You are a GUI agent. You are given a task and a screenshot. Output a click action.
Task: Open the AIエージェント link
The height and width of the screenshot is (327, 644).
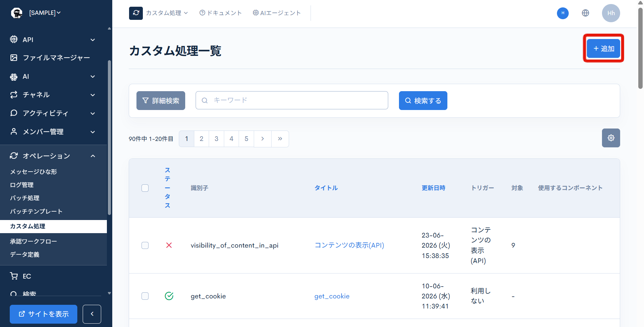[277, 13]
